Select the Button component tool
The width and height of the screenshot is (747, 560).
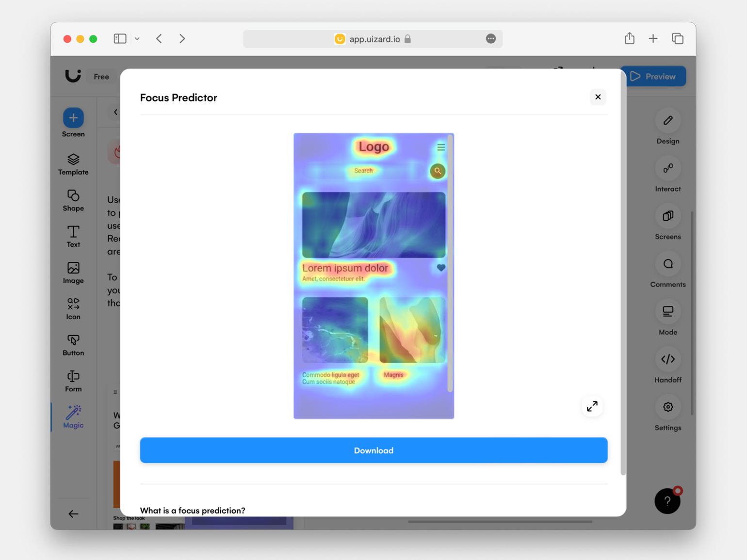(x=73, y=345)
